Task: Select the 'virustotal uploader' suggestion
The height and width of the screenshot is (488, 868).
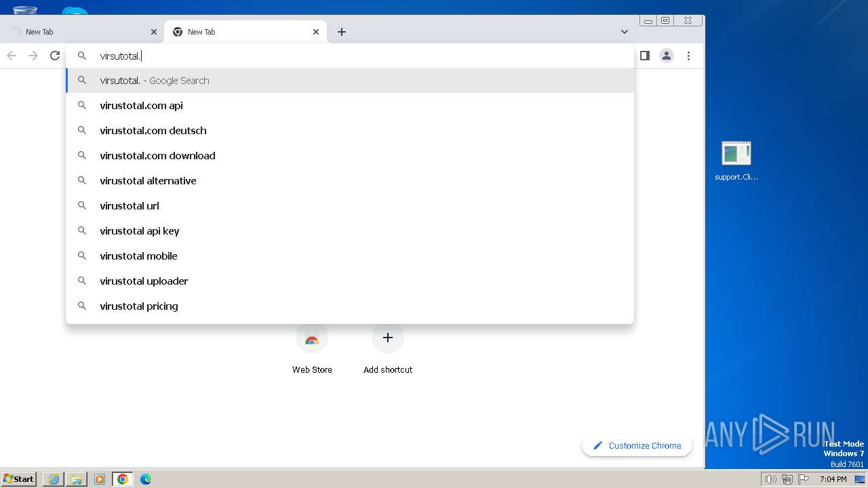Action: 350,281
